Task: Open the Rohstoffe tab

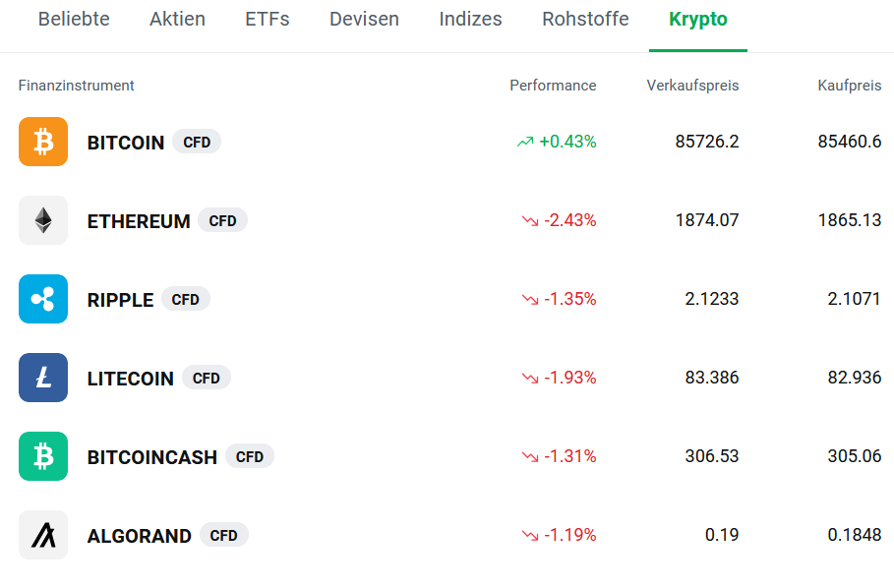Action: (584, 18)
